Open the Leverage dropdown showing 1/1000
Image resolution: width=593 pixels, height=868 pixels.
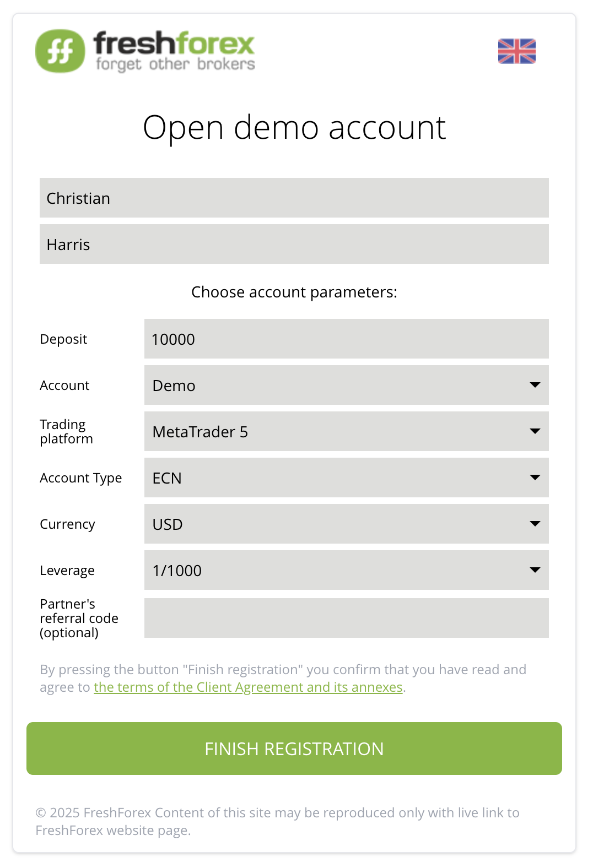346,570
